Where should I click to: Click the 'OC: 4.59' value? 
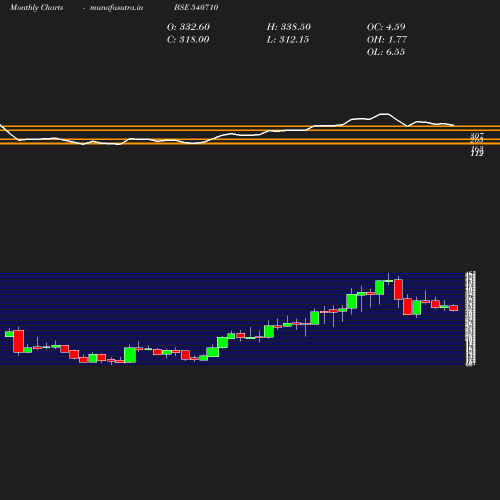(386, 27)
